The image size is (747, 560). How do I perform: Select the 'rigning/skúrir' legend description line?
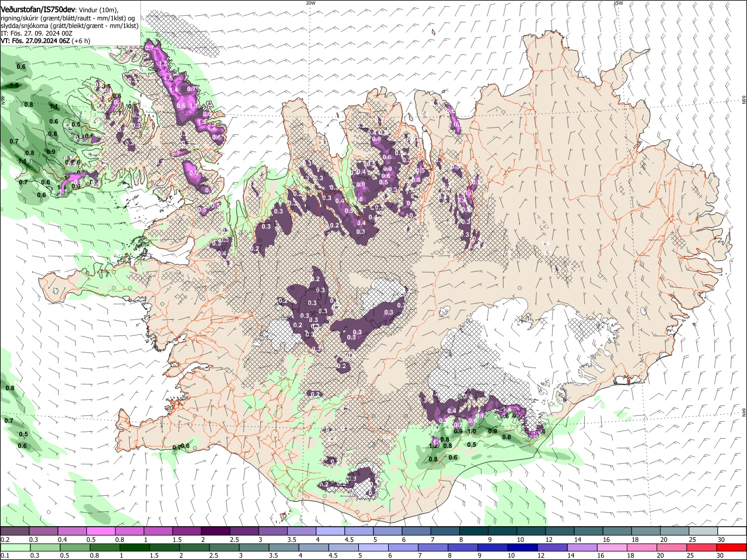pyautogui.click(x=68, y=17)
